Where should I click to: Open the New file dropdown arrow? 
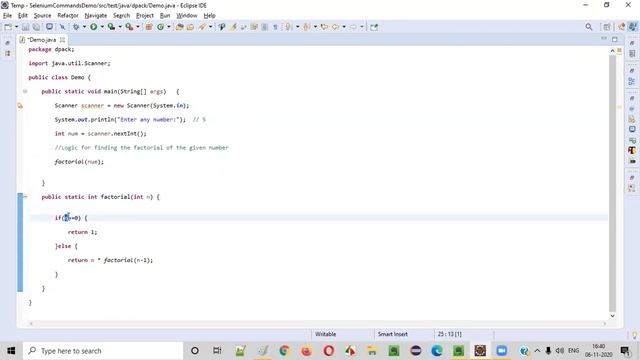pyautogui.click(x=16, y=27)
